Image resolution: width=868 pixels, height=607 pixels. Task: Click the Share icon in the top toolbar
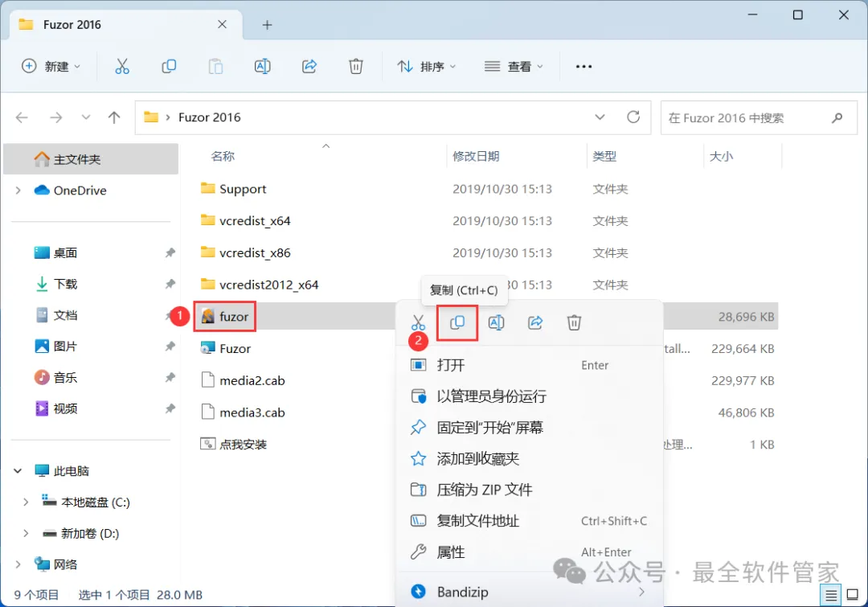pyautogui.click(x=309, y=67)
